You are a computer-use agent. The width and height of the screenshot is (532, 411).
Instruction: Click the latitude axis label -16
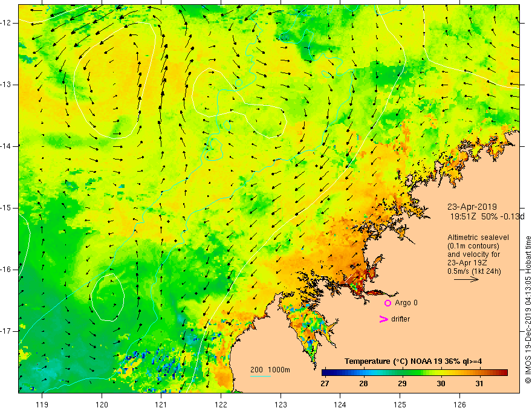[x=6, y=270]
